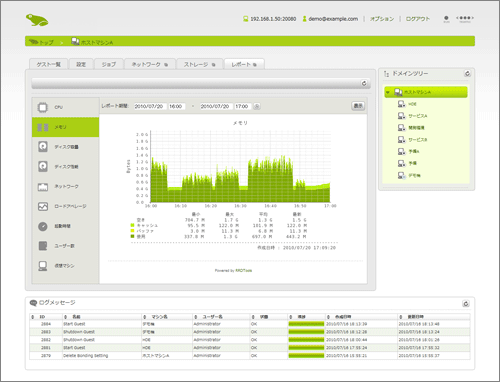Click ホストマシンA text in breadcrumb
The width and height of the screenshot is (500, 382).
click(97, 43)
